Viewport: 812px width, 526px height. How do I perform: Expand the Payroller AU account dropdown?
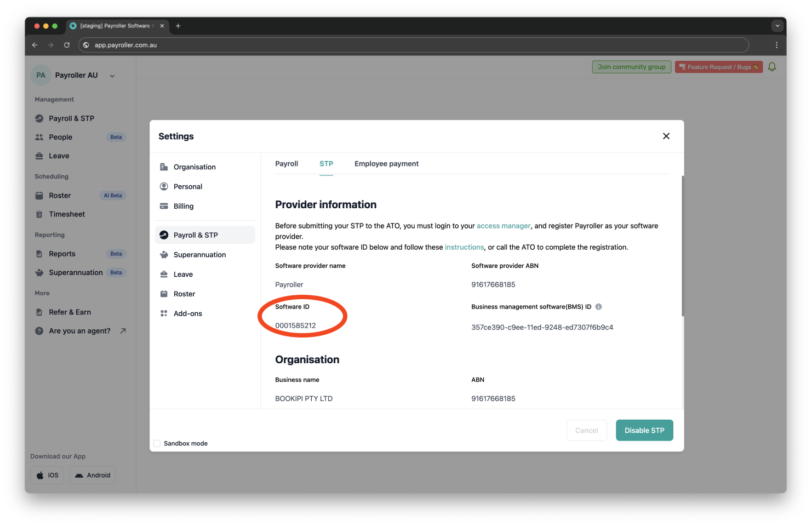[112, 75]
